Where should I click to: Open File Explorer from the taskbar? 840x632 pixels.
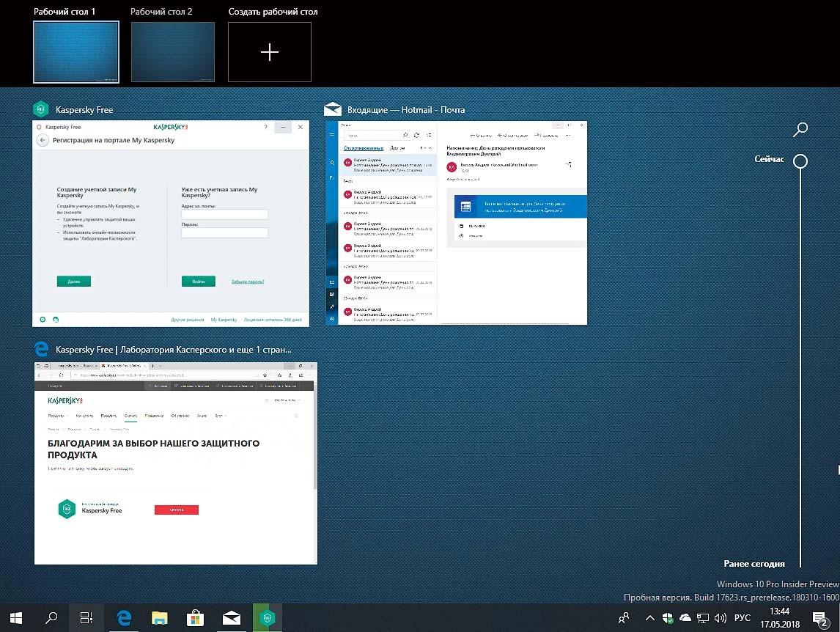coord(159,618)
